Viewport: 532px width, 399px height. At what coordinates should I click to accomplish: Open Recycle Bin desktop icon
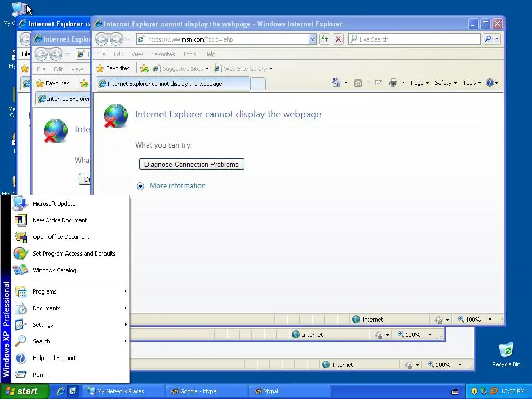(x=506, y=354)
